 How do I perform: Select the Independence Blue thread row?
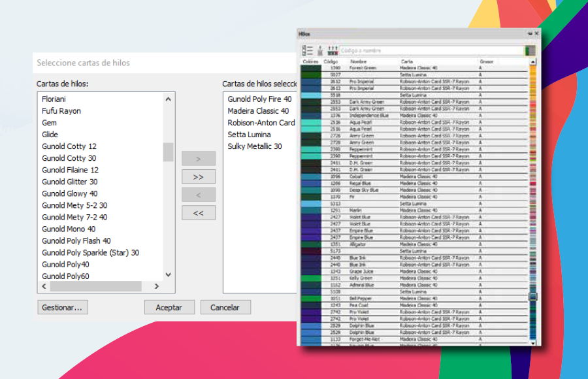click(x=415, y=115)
